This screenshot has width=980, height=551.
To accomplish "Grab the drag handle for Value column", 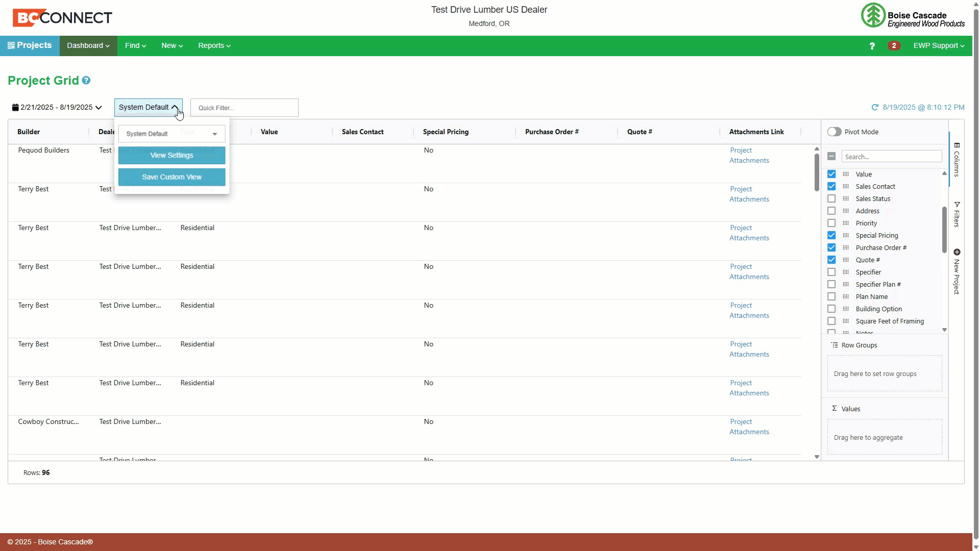I will [x=846, y=174].
